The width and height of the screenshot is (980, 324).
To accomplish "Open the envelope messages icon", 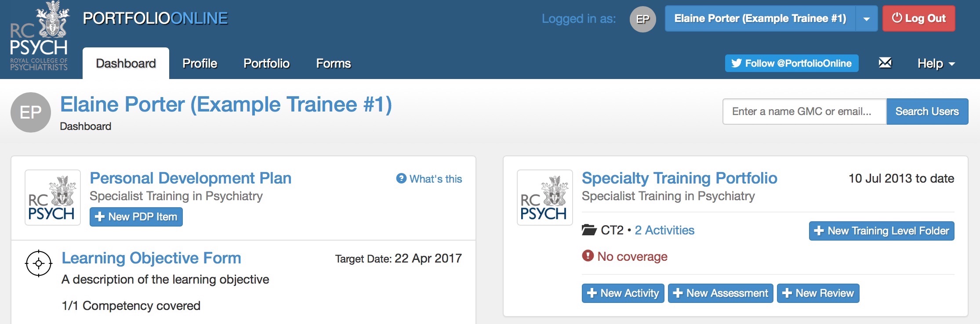I will [x=885, y=63].
